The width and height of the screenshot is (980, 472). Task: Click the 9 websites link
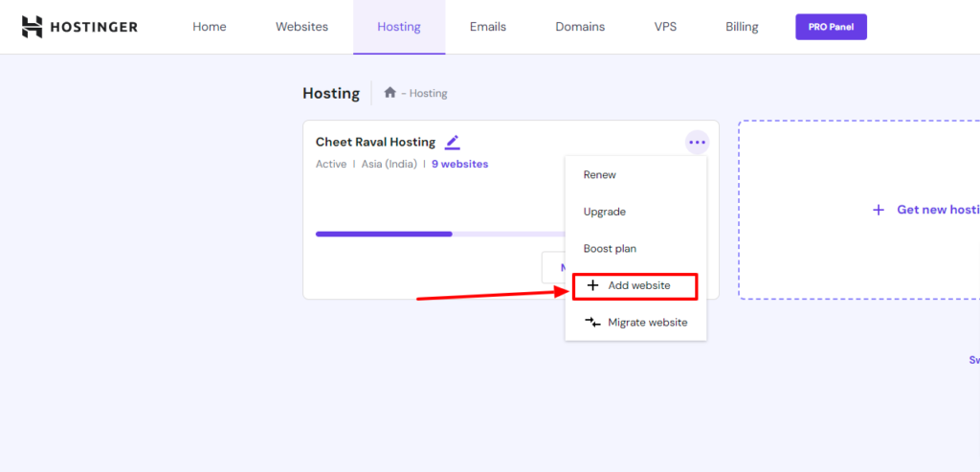[459, 165]
